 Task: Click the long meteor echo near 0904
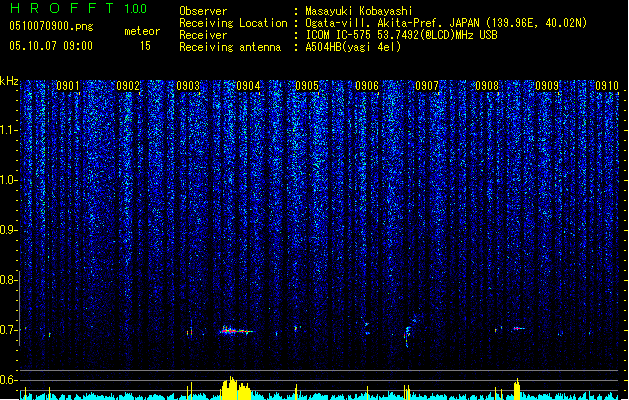[236, 331]
